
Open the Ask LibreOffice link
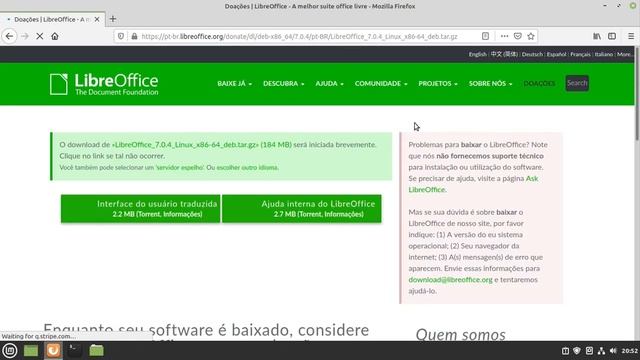[x=473, y=184]
